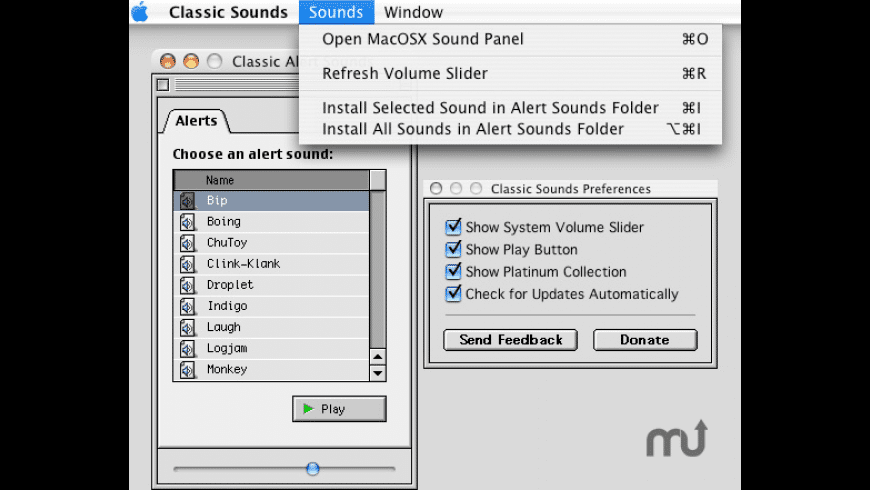Click the Droplet sound file icon
The image size is (870, 490).
[188, 285]
